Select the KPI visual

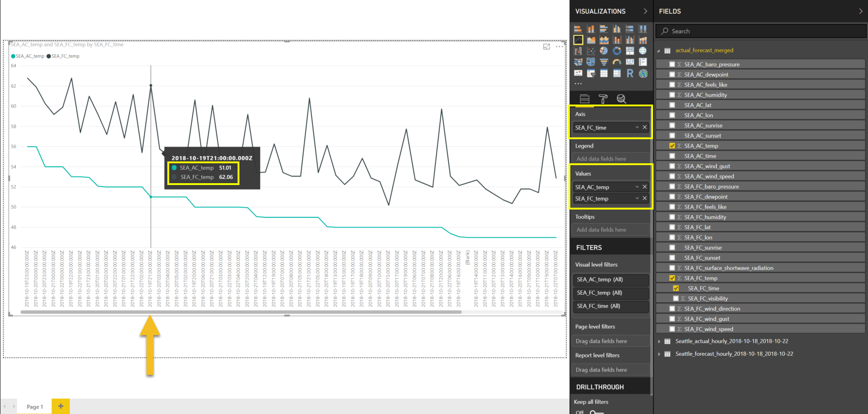pyautogui.click(x=578, y=73)
